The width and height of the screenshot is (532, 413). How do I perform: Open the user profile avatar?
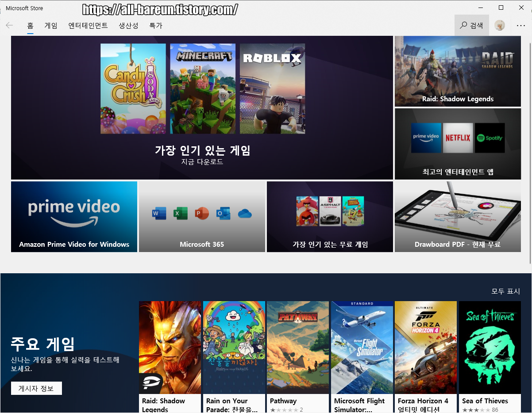[x=500, y=26]
